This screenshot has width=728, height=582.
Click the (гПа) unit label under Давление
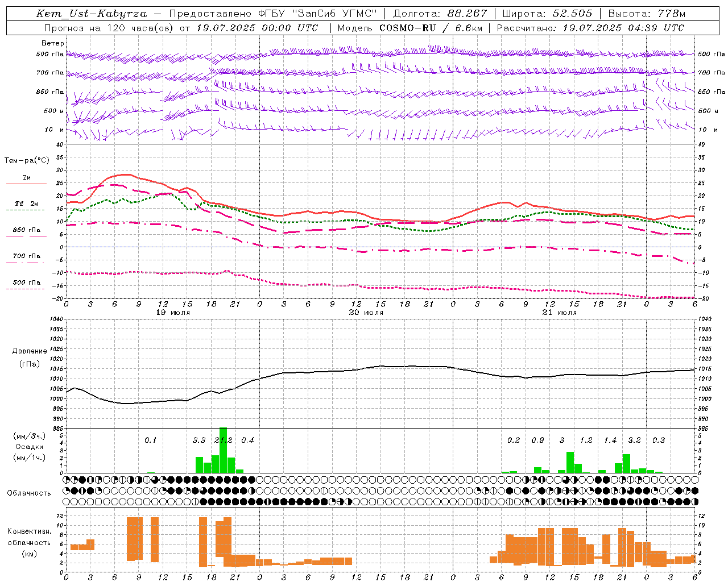pyautogui.click(x=30, y=364)
